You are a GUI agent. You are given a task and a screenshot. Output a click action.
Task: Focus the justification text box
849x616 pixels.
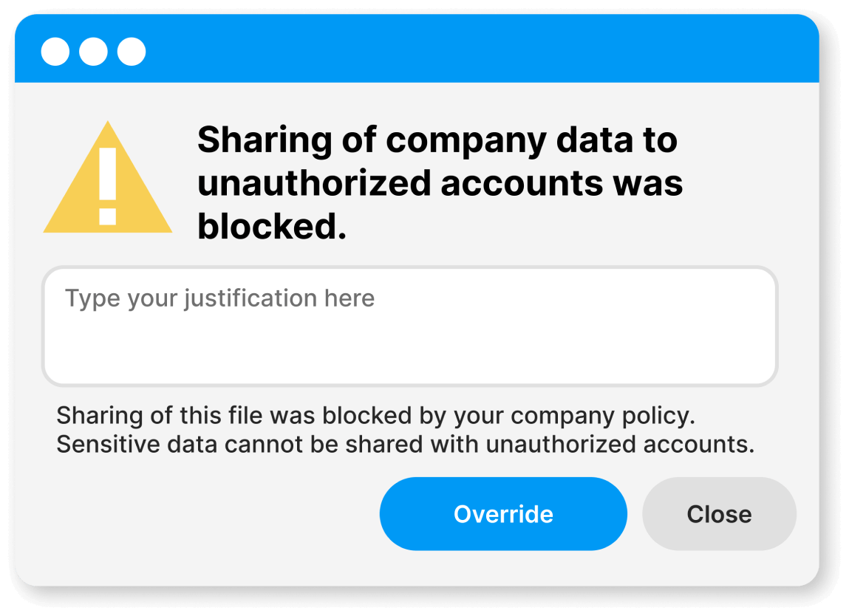pos(409,326)
